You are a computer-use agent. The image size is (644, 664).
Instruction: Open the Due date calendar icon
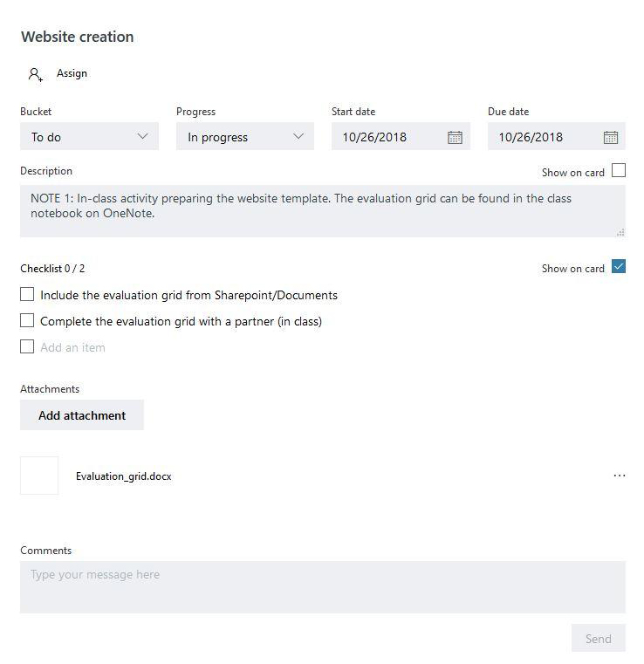coord(611,137)
